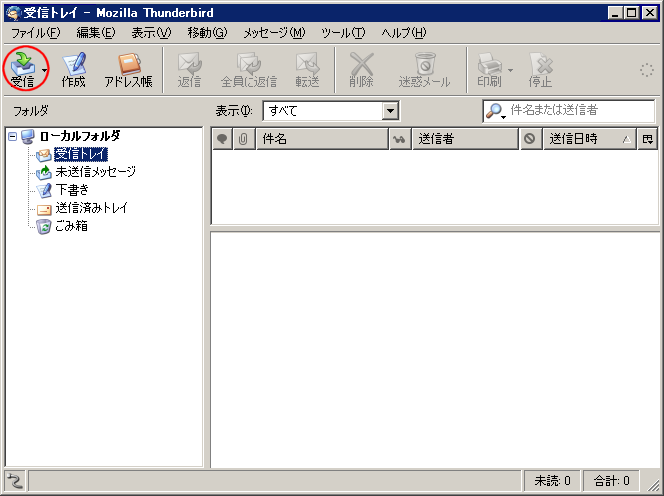Sort messages by 送信日時 column
The width and height of the screenshot is (664, 496).
point(589,139)
